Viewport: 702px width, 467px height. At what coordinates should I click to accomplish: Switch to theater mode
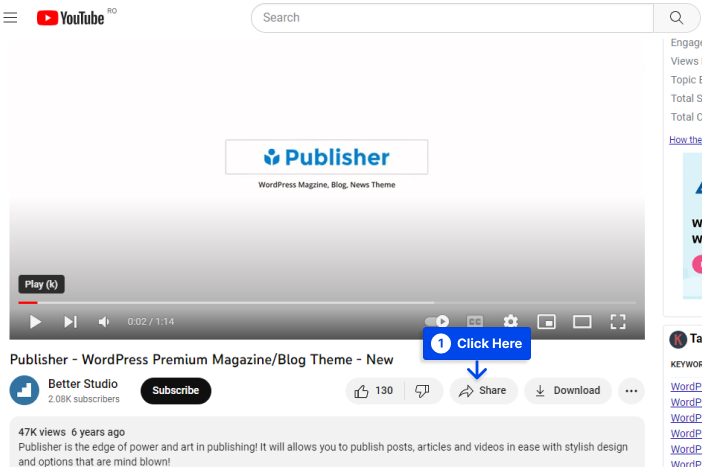pyautogui.click(x=582, y=321)
